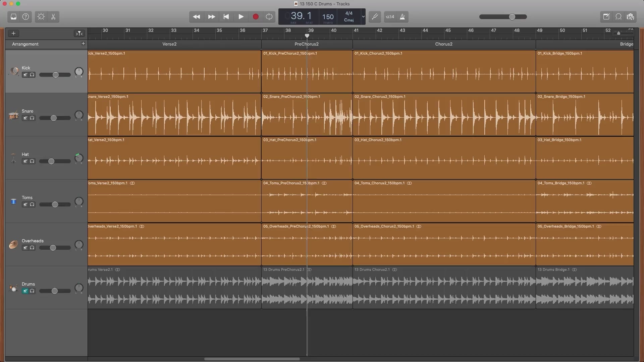Click the Rewind transport button
Screen dimensions: 644x362
click(x=197, y=17)
